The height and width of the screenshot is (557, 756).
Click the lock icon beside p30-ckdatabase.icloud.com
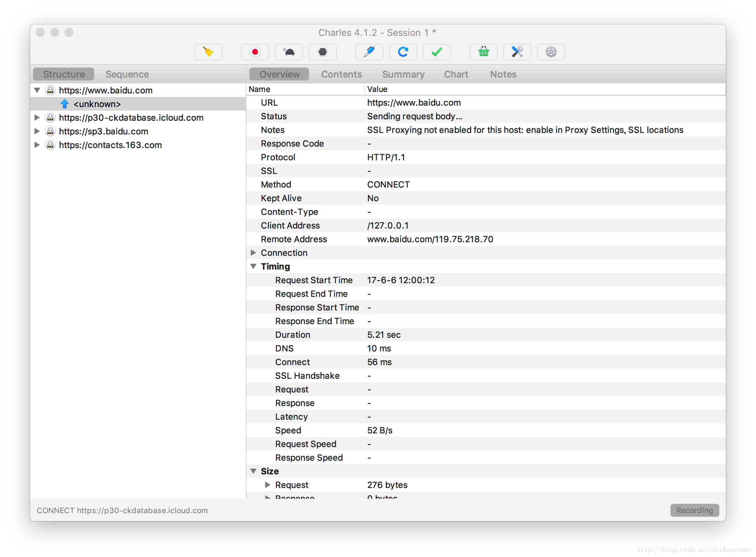pos(50,117)
